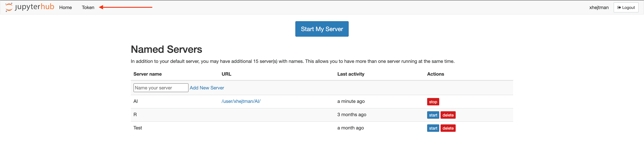
Task: Click the Test server name cell
Action: (138, 128)
